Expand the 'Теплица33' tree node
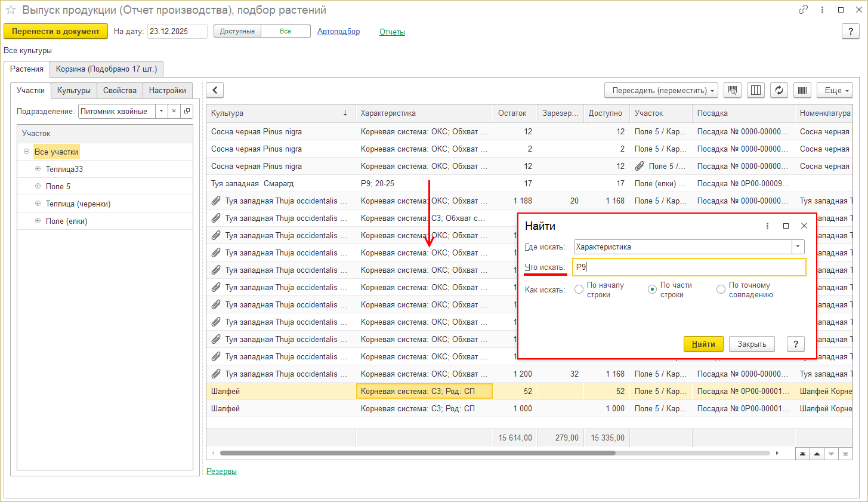This screenshot has width=868, height=502. coord(38,169)
